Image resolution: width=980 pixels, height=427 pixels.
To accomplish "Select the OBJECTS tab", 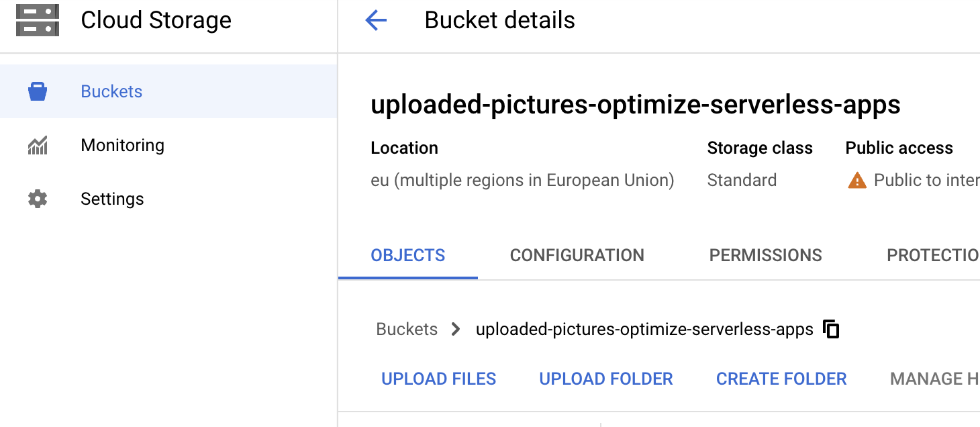I will [408, 256].
